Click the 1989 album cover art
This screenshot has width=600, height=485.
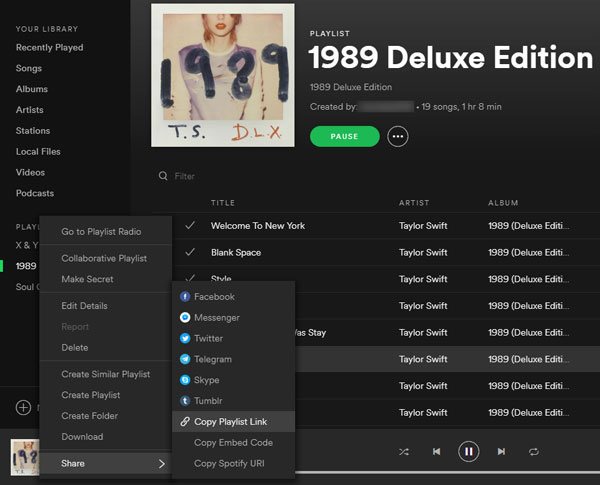tap(223, 75)
